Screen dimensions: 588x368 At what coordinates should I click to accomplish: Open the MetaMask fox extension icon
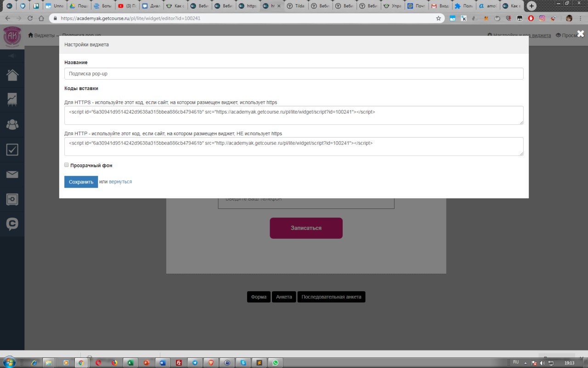pyautogui.click(x=486, y=18)
